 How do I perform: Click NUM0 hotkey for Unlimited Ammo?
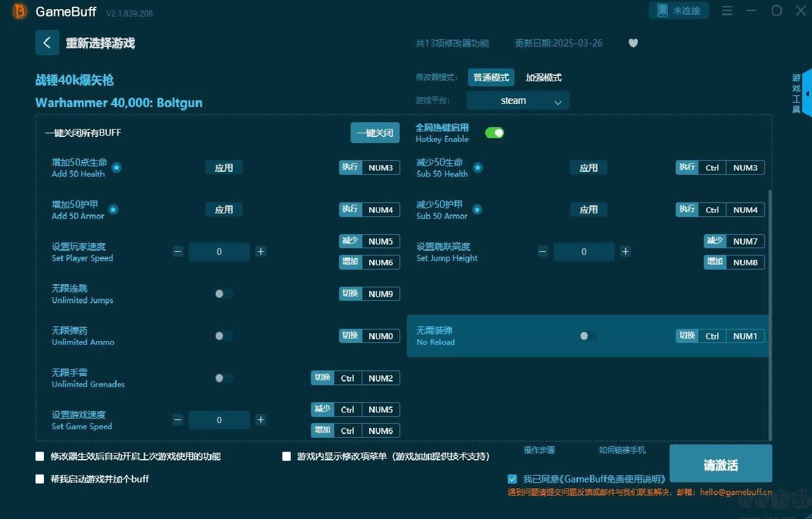tap(369, 336)
